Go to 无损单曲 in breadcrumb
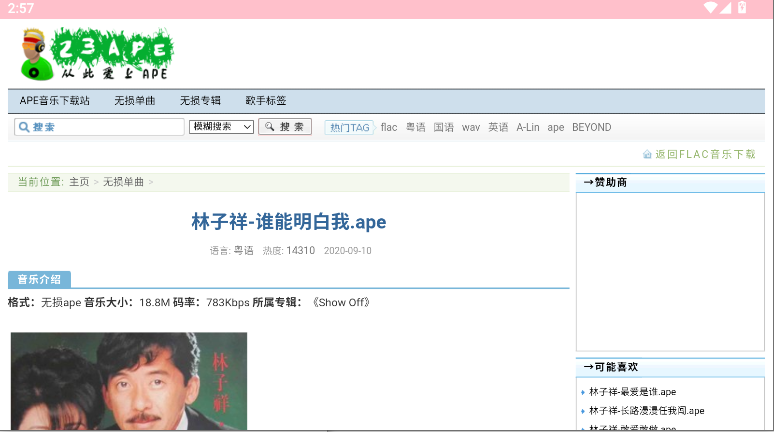The image size is (774, 432). tap(123, 182)
